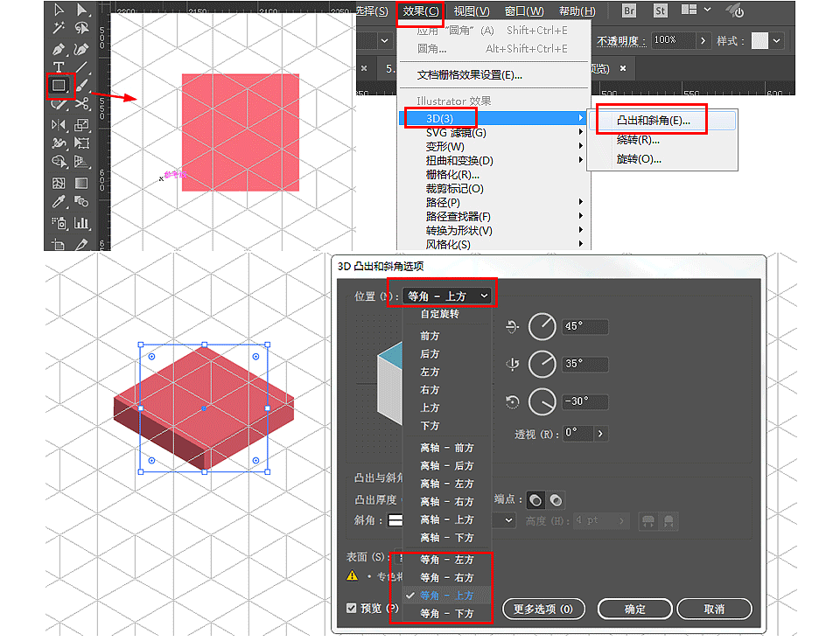Select the Rectangle tool
Screen dimensions: 840x641
pos(59,85)
